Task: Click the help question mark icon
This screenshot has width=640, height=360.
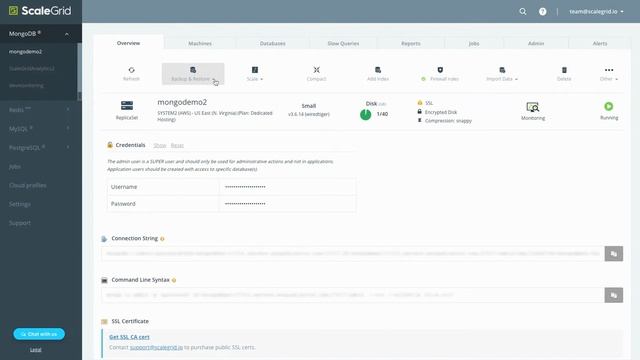Action: pos(542,11)
